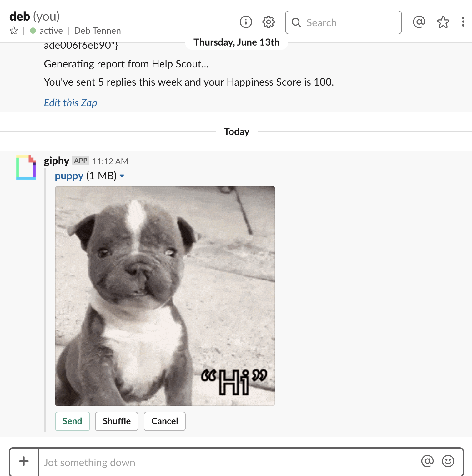This screenshot has height=476, width=472.
Task: Focus the Jot something down message field
Action: 228,462
